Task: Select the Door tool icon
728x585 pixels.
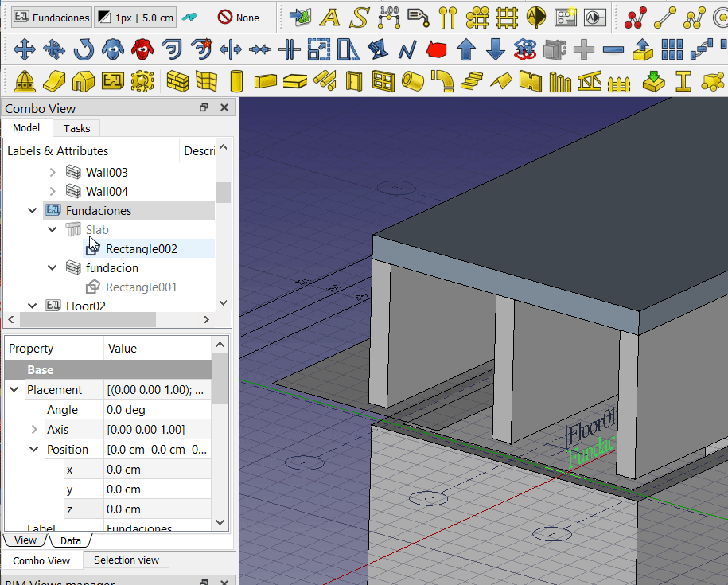Action: click(354, 80)
